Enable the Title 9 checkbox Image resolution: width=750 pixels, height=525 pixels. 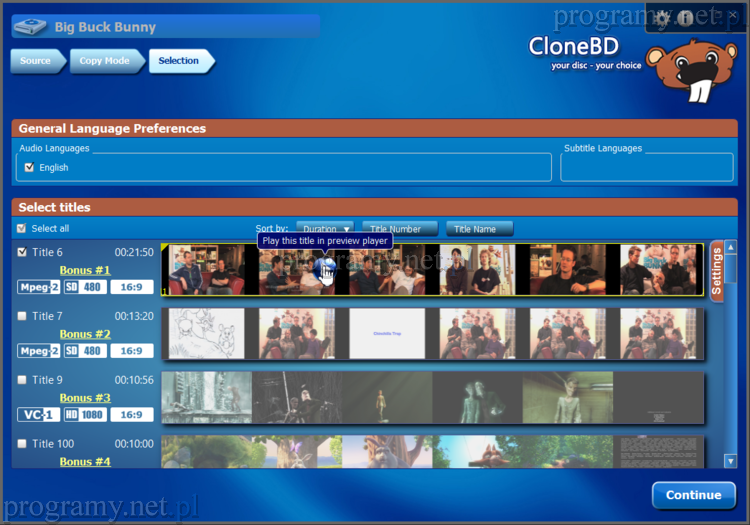[22, 380]
